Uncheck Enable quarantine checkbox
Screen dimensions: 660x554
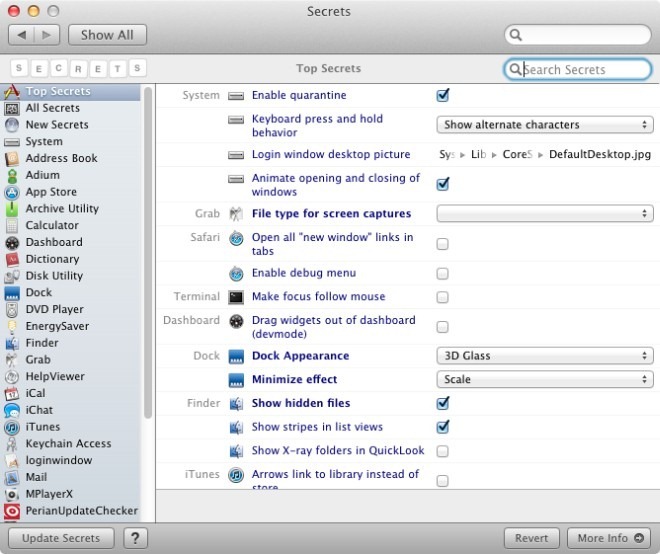[442, 96]
